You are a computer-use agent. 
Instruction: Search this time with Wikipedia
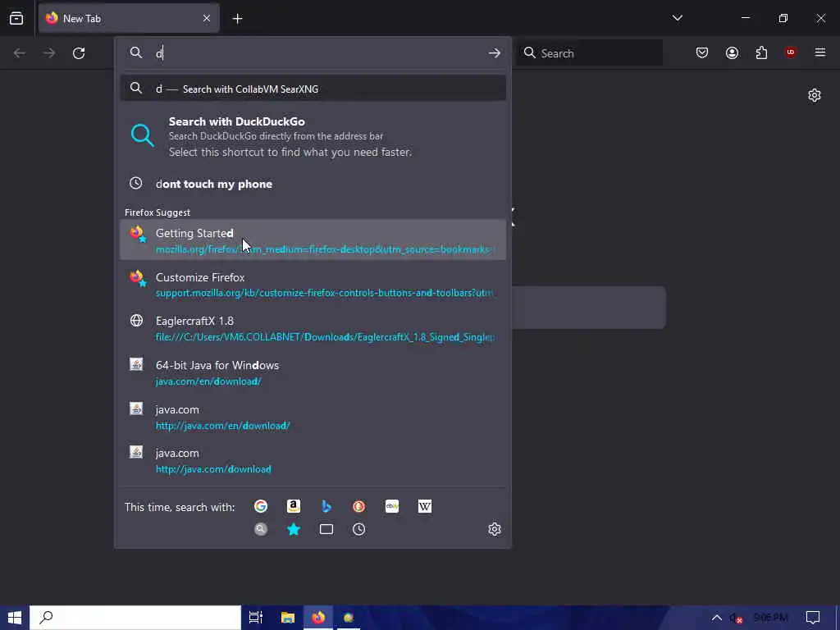click(424, 506)
